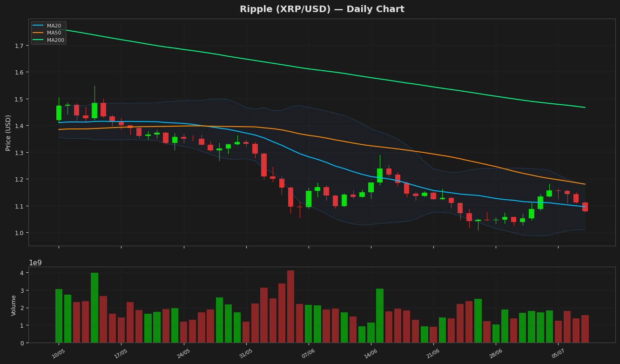The height and width of the screenshot is (364, 620).
Task: Click the 28/06 date label
Action: (496, 354)
